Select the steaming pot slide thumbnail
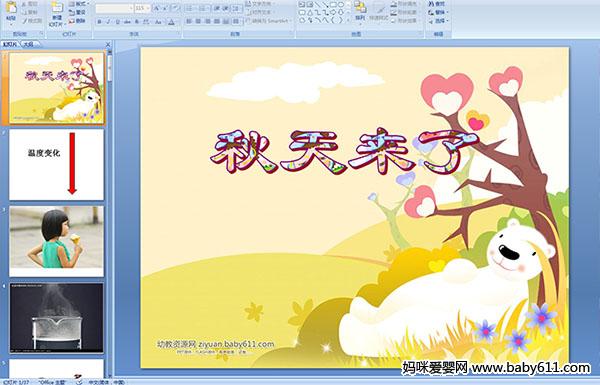The image size is (600, 385). 56,318
